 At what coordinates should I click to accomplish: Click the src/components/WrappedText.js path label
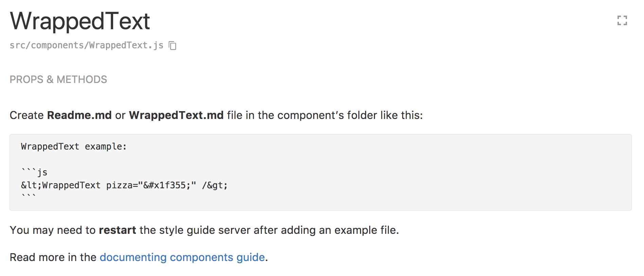pyautogui.click(x=86, y=45)
